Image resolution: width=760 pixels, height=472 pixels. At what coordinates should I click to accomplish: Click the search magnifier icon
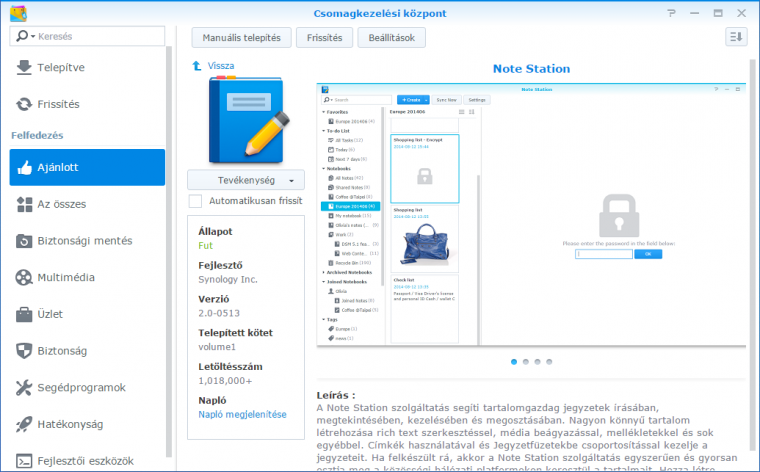[22, 36]
